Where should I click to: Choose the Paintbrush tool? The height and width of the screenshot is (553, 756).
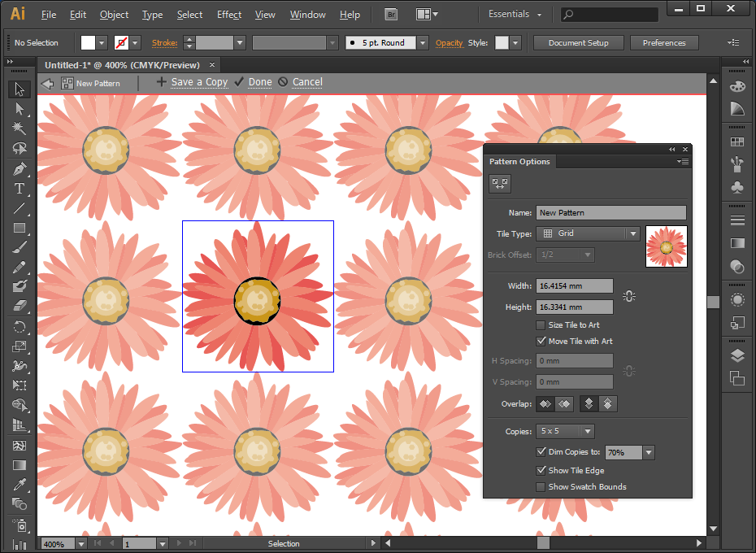pos(20,246)
